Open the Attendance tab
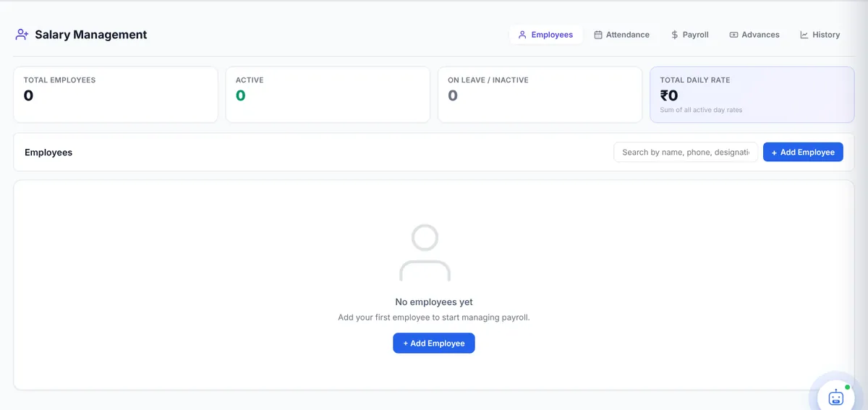The image size is (868, 410). pyautogui.click(x=621, y=35)
